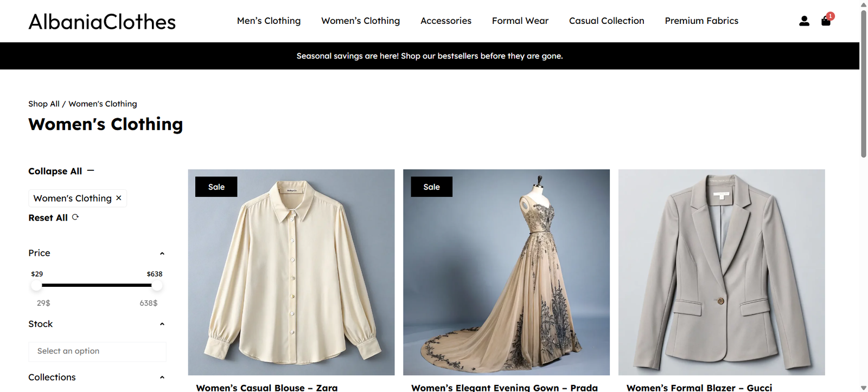Open the Women's Casual Blouse Zara image
Viewport: 868px width, 392px height.
[291, 272]
